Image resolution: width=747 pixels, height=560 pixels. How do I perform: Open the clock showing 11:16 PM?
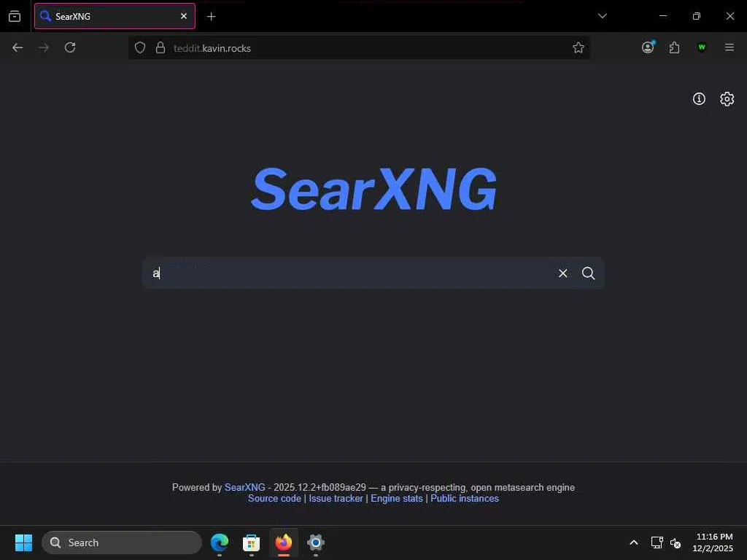pos(713,542)
